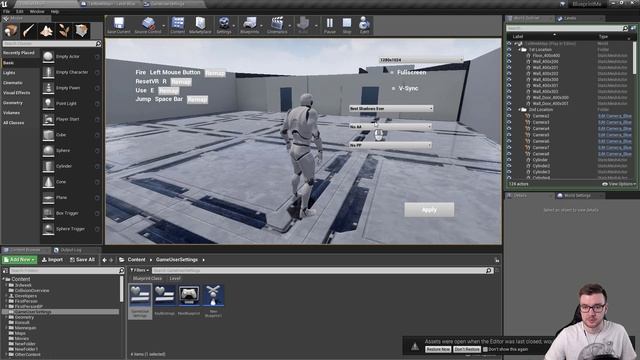Open the 1280x1024 resolution dropdown
640x360 pixels.
pyautogui.click(x=421, y=60)
